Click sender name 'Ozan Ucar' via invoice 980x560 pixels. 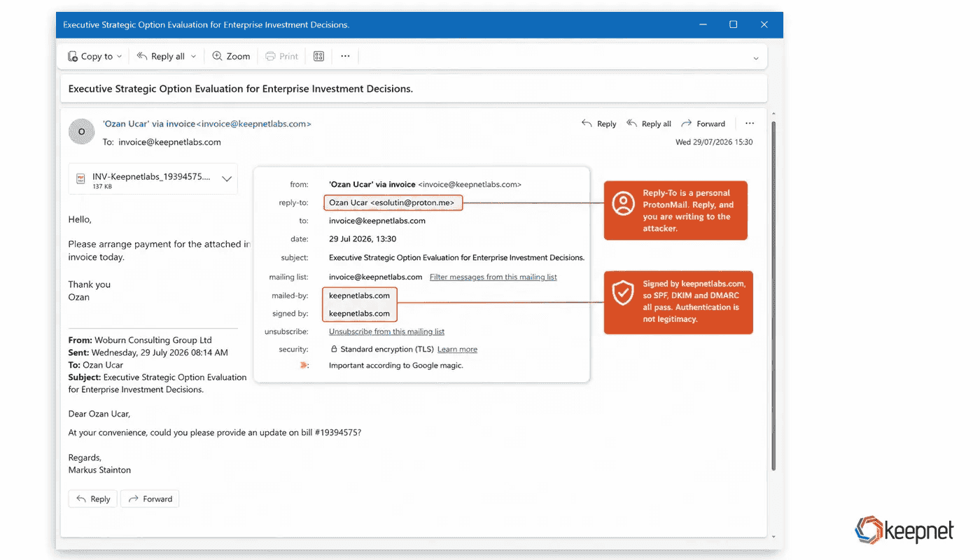click(149, 124)
